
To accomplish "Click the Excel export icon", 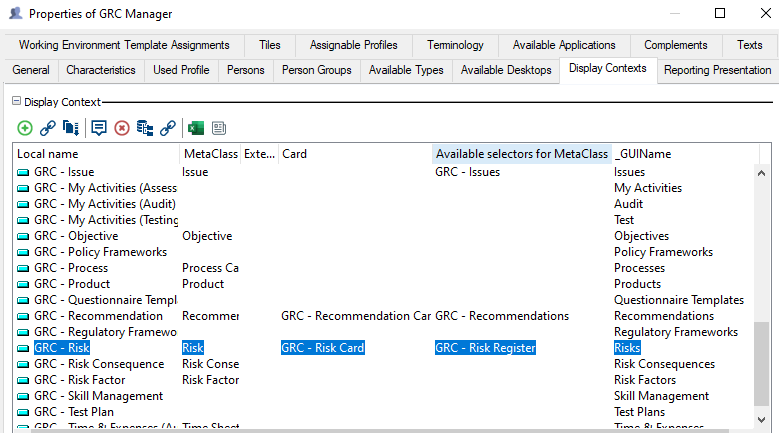I will [196, 128].
